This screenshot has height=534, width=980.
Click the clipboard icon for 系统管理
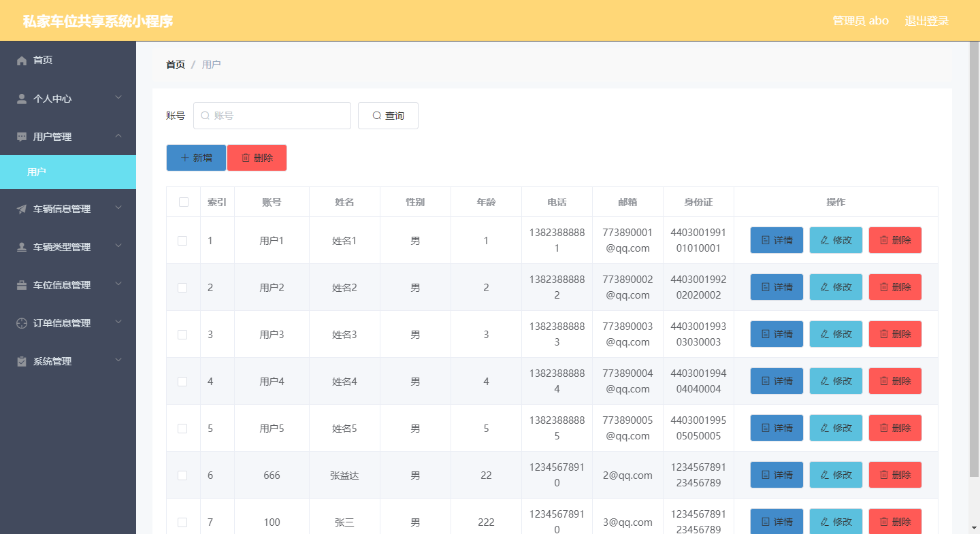22,362
